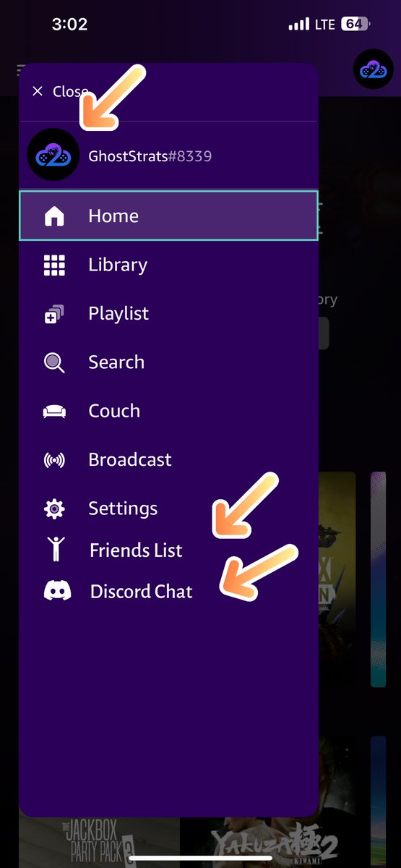This screenshot has height=868, width=401.
Task: Tap the Library grid icon
Action: click(54, 265)
